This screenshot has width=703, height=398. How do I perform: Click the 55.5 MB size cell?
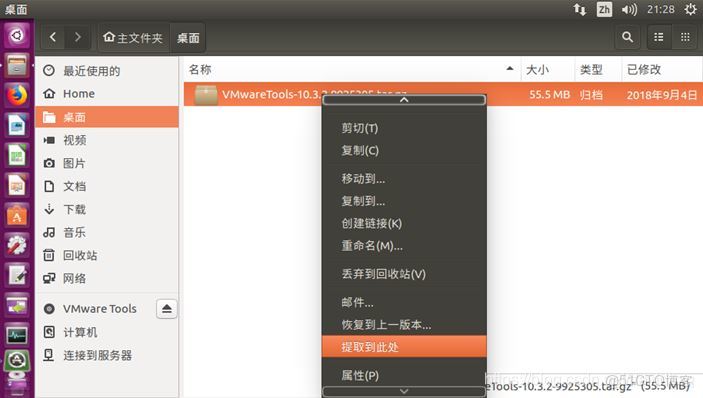coord(549,95)
